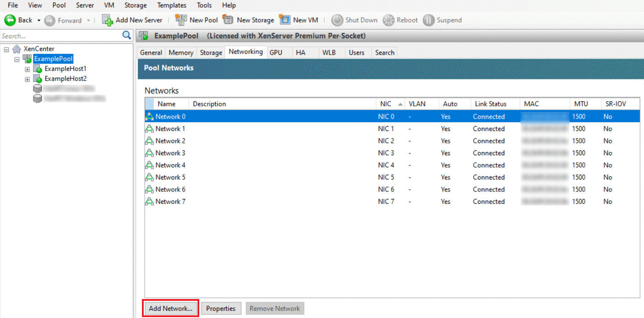Click the Back navigation arrow icon
Screen dimensions: 644x318
pos(10,20)
